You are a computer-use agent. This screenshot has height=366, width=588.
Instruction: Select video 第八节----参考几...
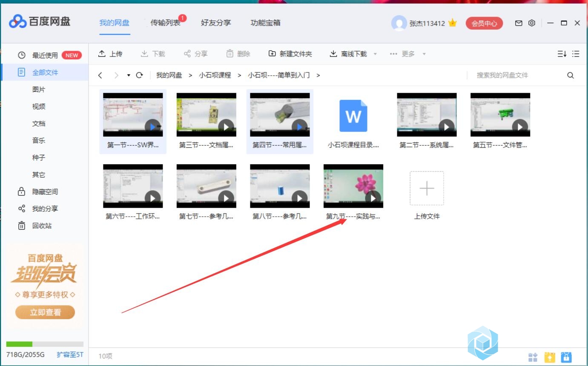pyautogui.click(x=280, y=192)
